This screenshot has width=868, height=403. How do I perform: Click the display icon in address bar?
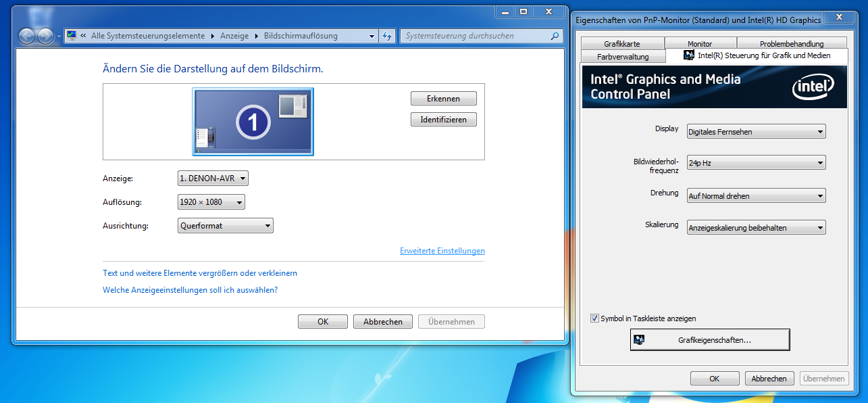click(x=72, y=36)
